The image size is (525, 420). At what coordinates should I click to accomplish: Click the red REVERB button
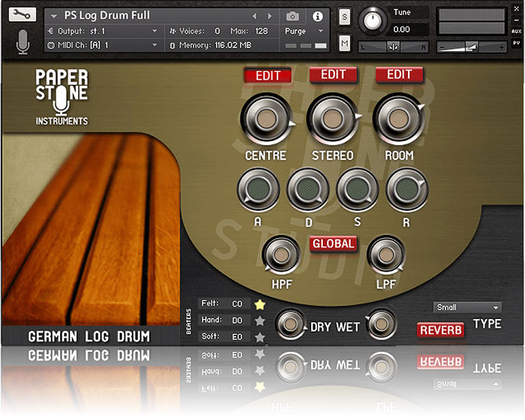coord(440,330)
